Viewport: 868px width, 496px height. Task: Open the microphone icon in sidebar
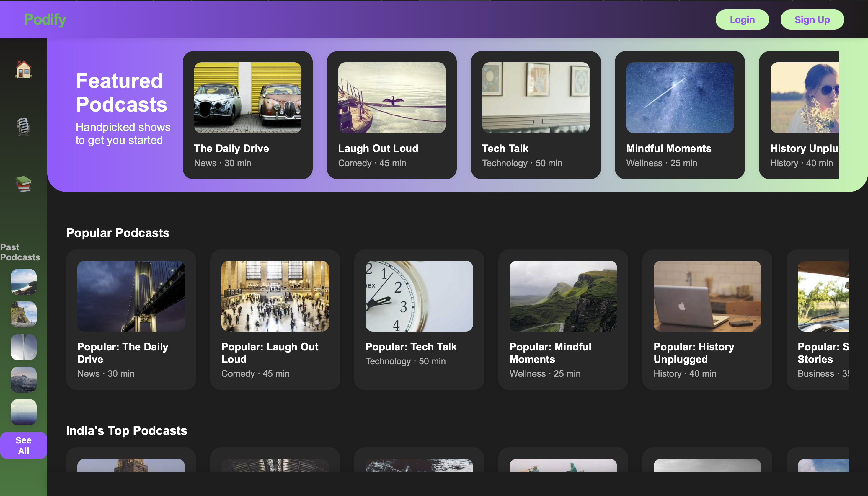point(24,127)
